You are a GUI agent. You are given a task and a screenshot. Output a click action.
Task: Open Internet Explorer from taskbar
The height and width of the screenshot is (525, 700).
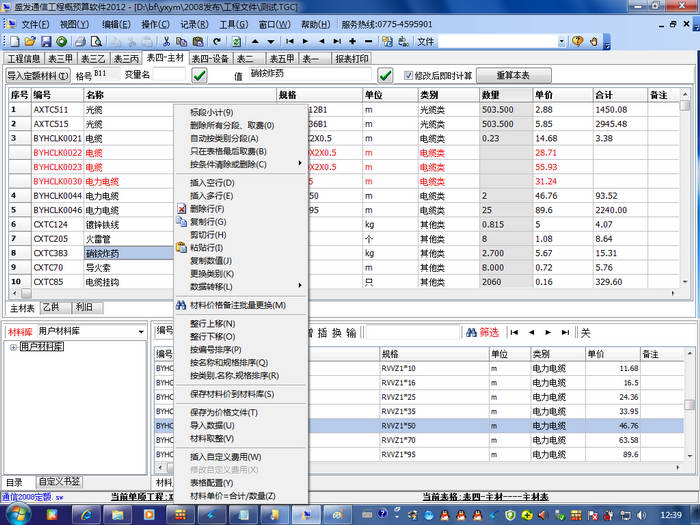tap(86, 515)
